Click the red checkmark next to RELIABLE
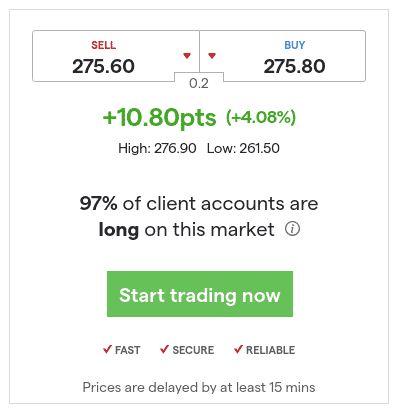Screen dimensions: 395x412 (x=238, y=349)
